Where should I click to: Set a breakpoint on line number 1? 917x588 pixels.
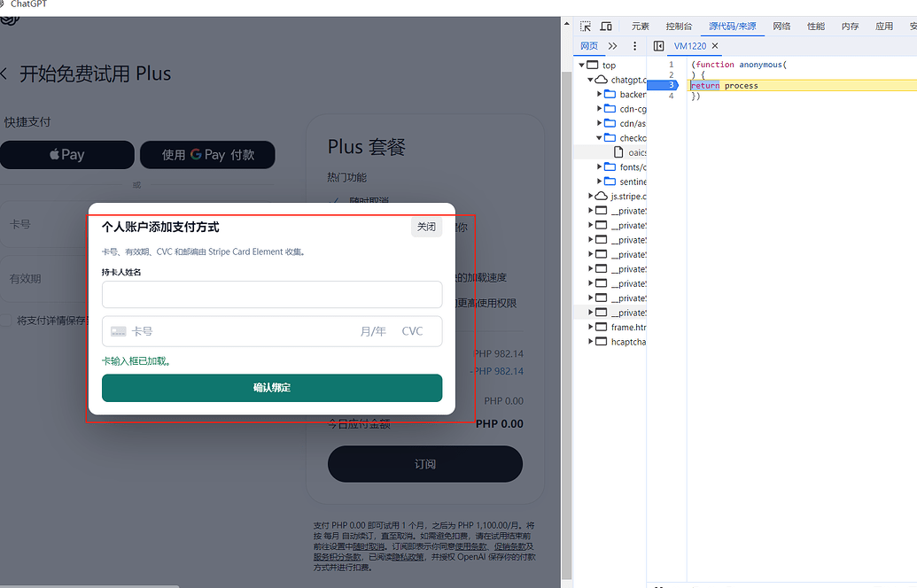pyautogui.click(x=671, y=65)
